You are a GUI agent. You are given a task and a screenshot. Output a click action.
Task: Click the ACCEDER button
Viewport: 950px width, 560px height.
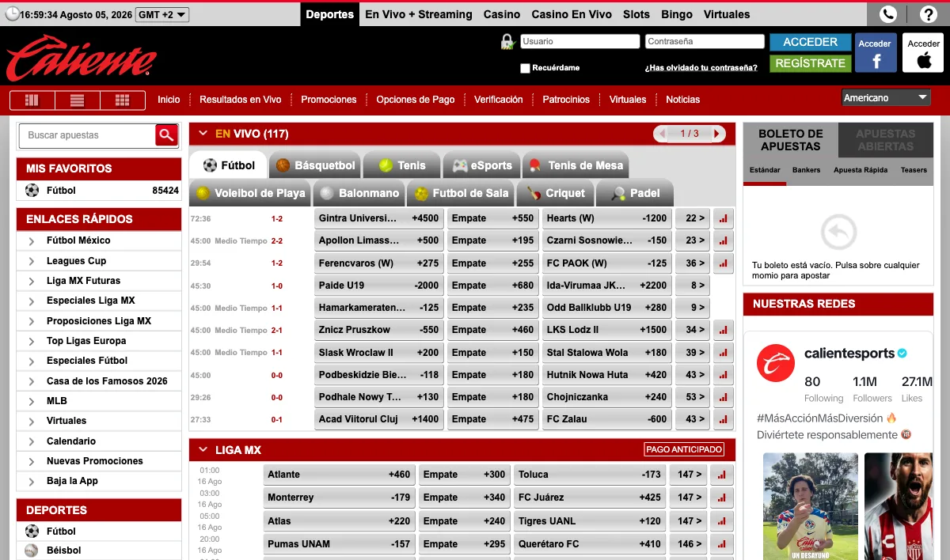point(810,42)
